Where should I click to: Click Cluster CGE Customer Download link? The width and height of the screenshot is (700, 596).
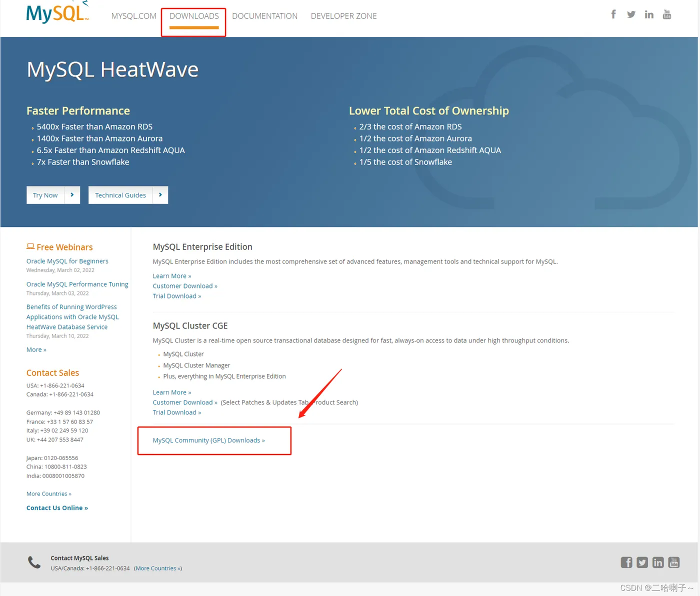[185, 402]
